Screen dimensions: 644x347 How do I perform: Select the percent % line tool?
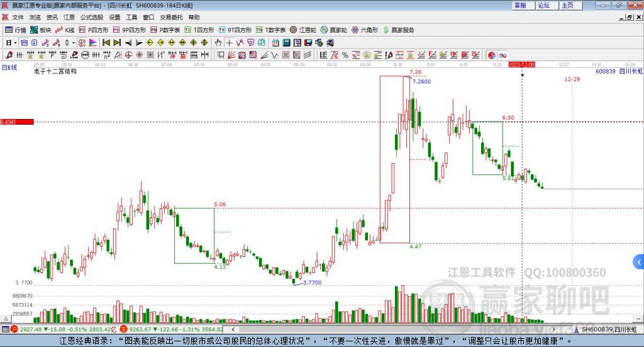click(x=345, y=55)
